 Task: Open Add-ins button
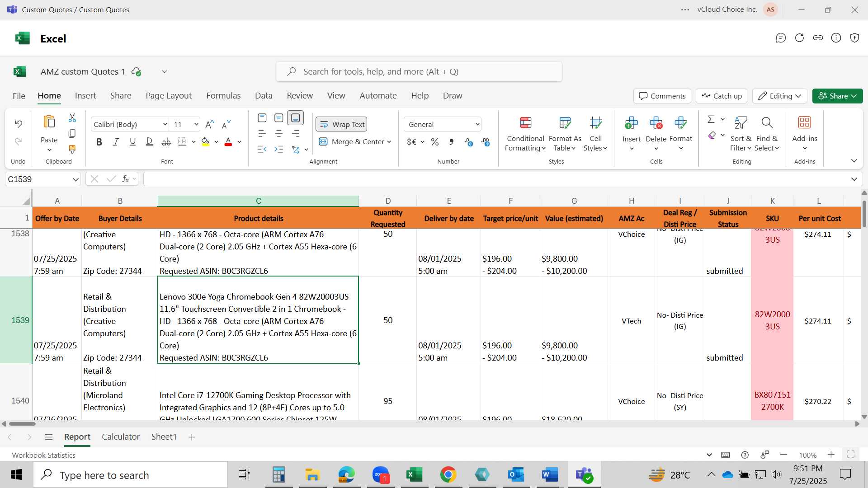click(805, 134)
